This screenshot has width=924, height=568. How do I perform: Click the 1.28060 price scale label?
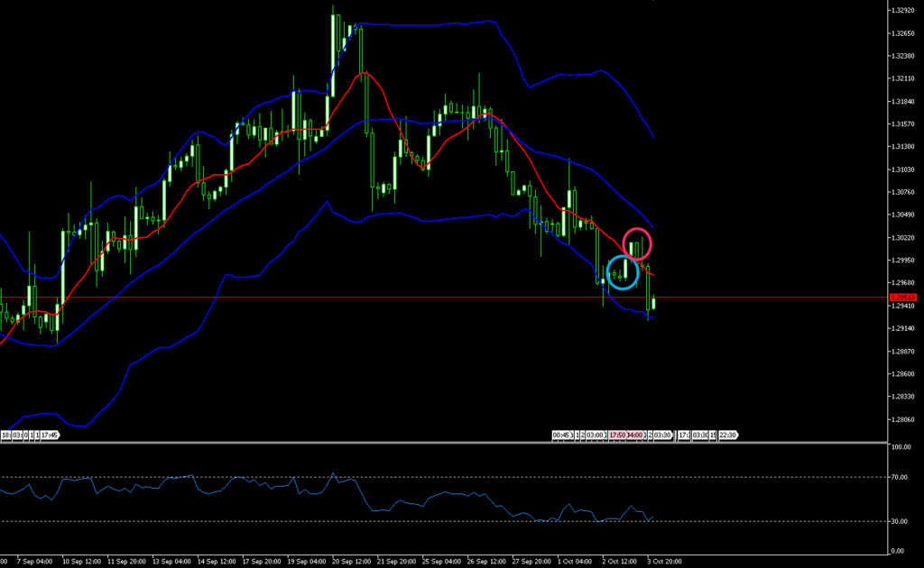(902, 419)
